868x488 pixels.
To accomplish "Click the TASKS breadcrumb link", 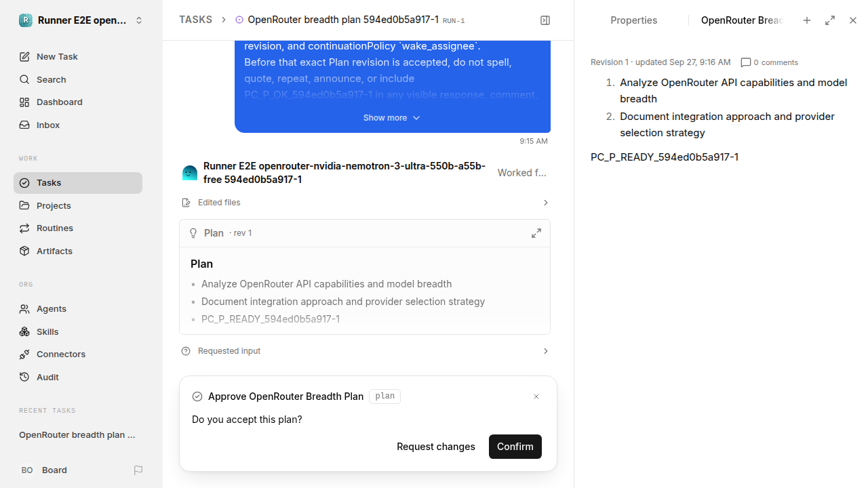I will click(x=195, y=20).
